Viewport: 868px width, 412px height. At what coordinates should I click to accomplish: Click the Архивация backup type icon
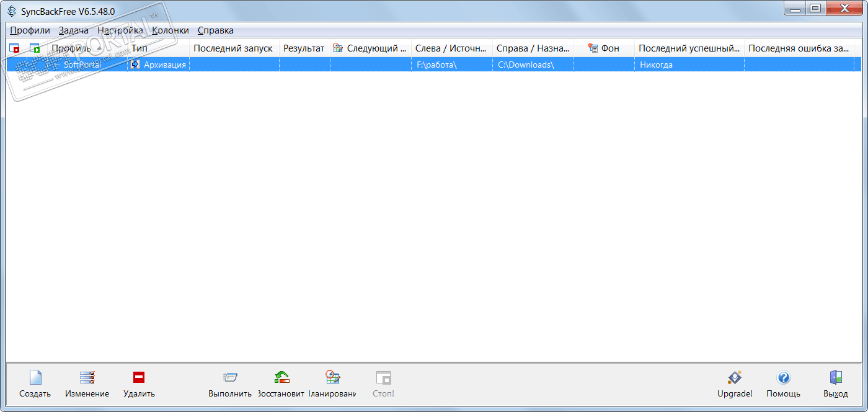point(135,65)
